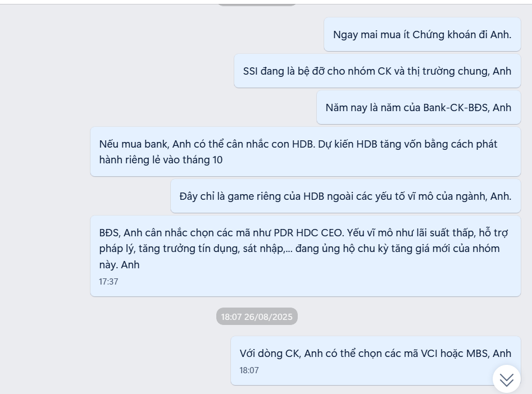The height and width of the screenshot is (394, 532).
Task: Click the partially hidden date chip at top
Action: coord(257,4)
